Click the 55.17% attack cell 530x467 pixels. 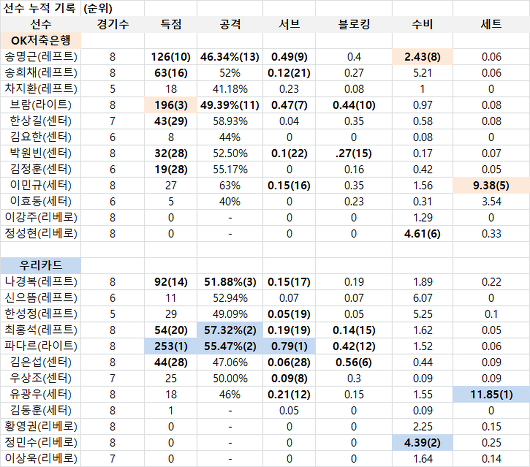click(x=230, y=169)
